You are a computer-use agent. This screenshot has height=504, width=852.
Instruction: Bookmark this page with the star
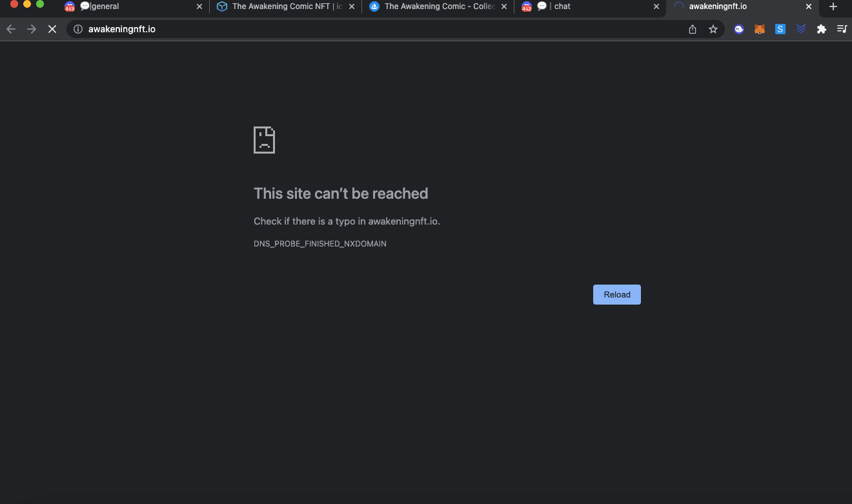(713, 29)
